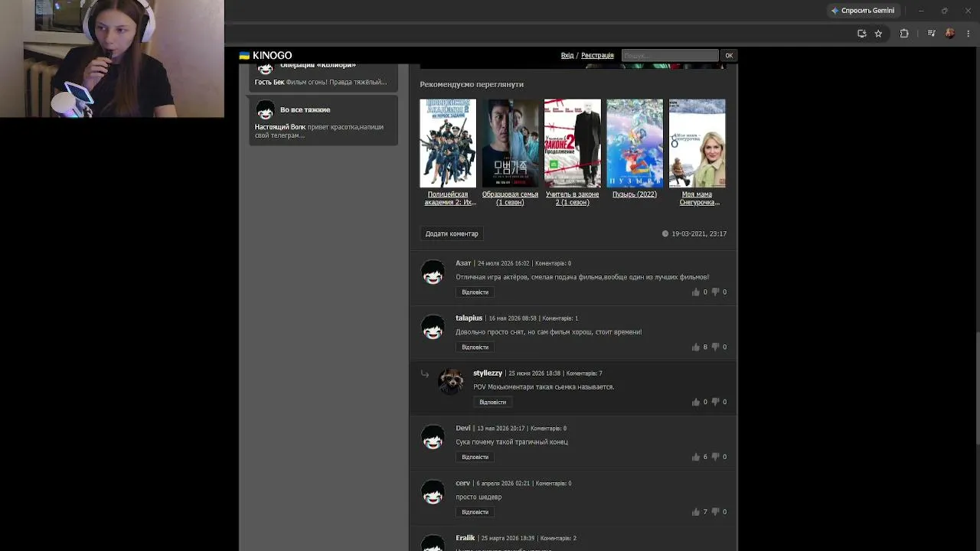Open the Азат username
980x551 pixels.
click(463, 263)
